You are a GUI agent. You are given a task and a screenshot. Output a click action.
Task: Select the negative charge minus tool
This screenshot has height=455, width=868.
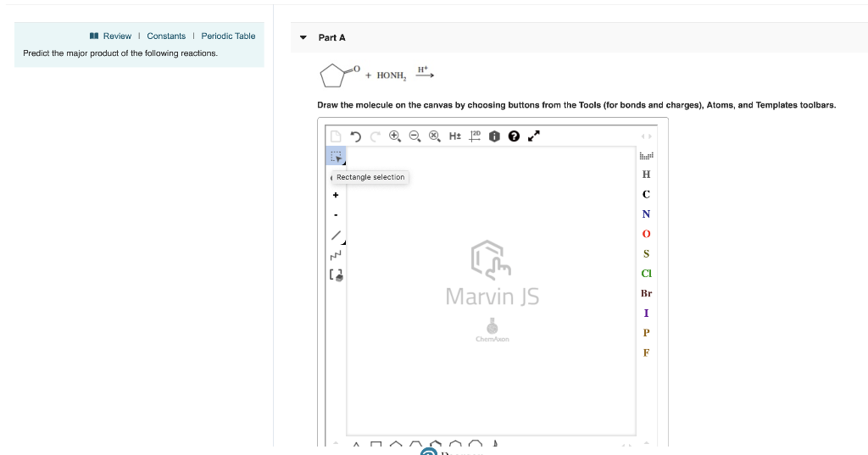(x=336, y=214)
